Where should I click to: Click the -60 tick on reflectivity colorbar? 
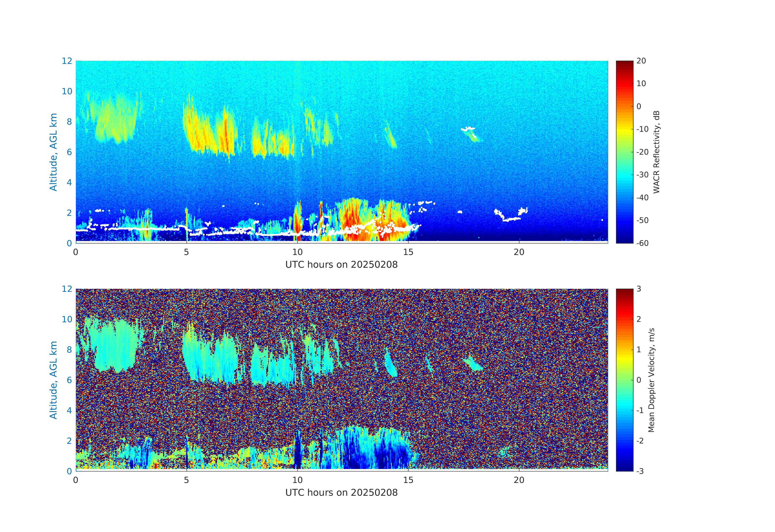pos(642,243)
